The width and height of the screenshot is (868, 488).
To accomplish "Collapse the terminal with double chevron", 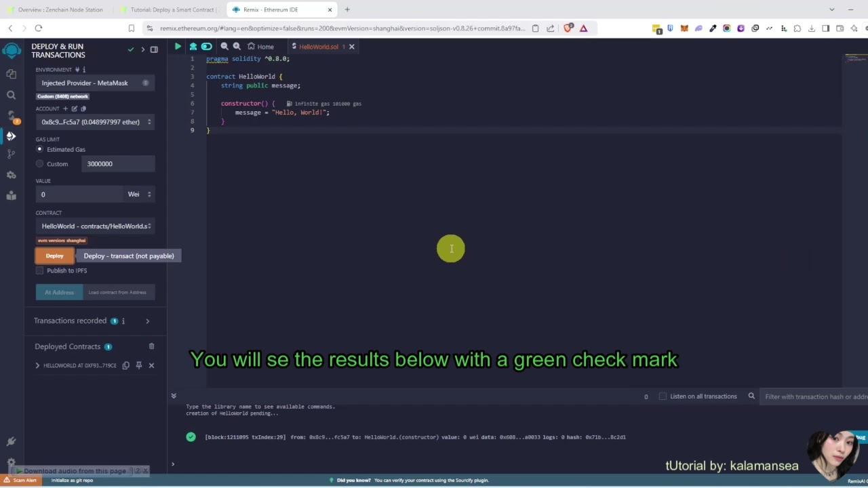I will coord(174,396).
